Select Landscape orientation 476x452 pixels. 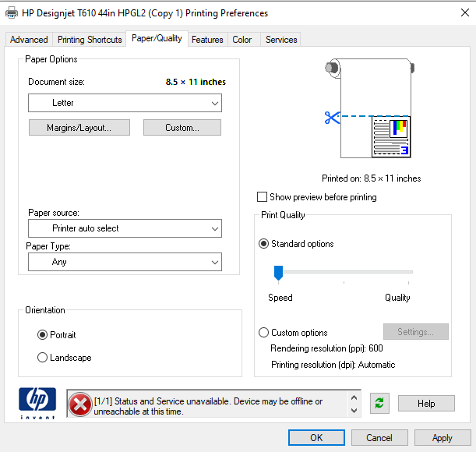click(x=43, y=358)
